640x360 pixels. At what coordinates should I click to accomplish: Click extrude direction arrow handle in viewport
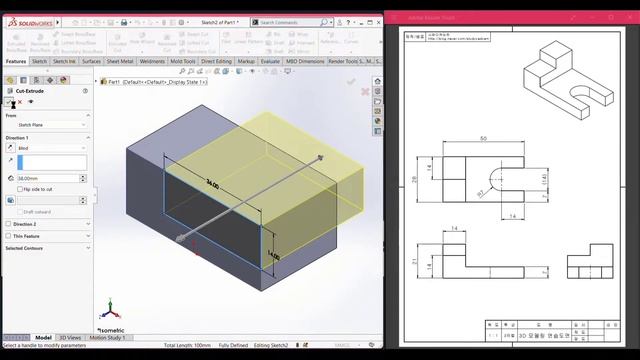320,158
